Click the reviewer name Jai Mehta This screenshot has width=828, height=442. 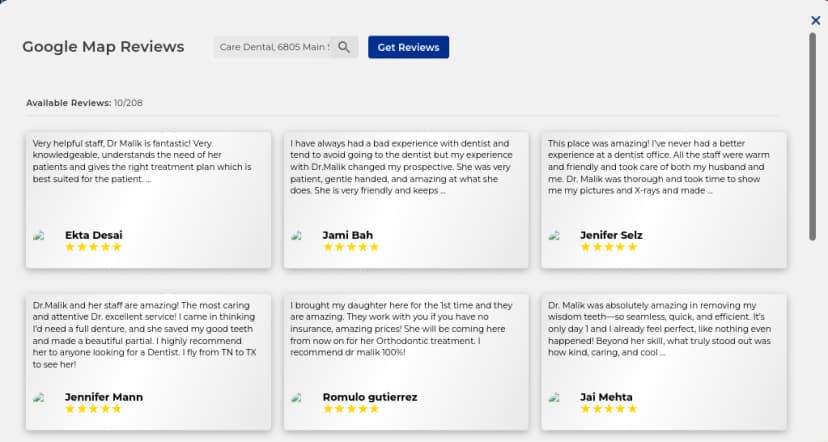click(x=606, y=397)
